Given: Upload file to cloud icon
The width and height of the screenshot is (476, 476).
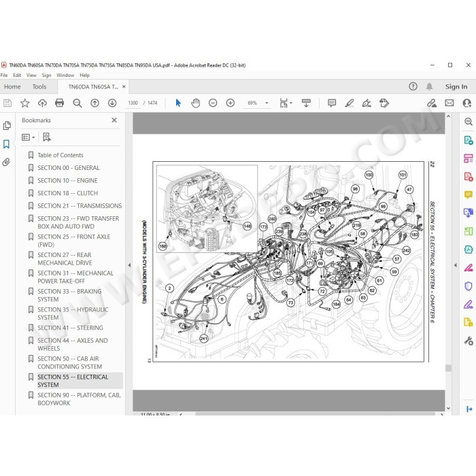Looking at the screenshot, I should tap(42, 103).
